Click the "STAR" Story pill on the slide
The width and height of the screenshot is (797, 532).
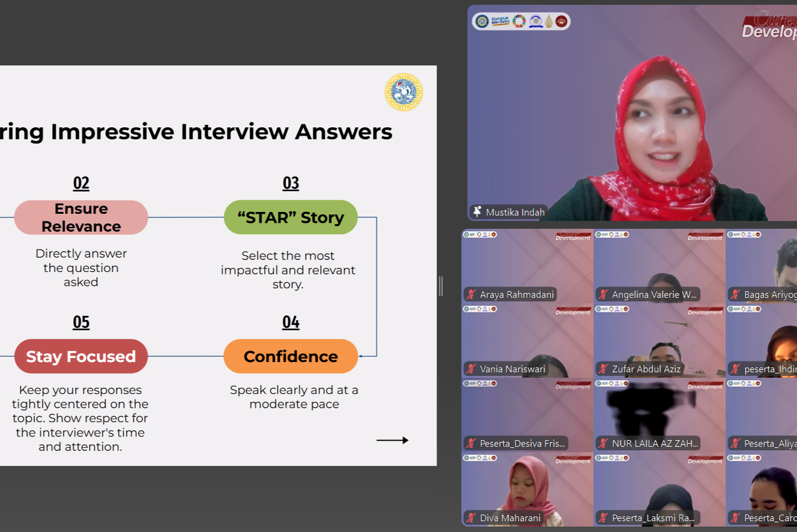[x=291, y=217]
